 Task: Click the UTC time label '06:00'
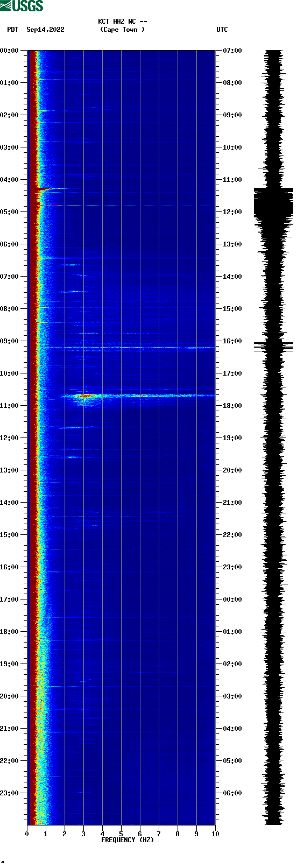tap(232, 793)
